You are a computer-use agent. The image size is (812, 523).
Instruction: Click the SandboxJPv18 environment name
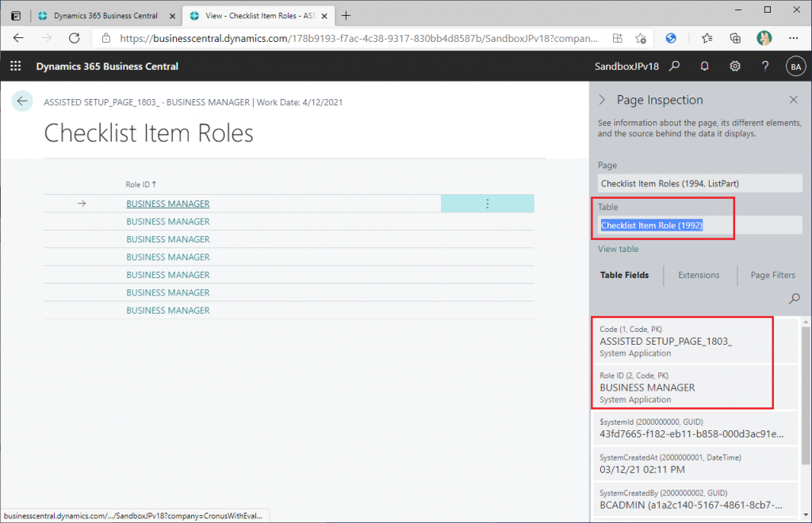coord(626,67)
